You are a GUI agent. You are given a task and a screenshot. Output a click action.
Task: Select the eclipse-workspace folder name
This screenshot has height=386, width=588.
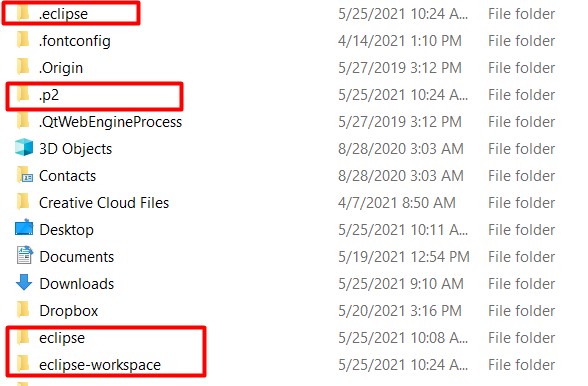(x=100, y=365)
